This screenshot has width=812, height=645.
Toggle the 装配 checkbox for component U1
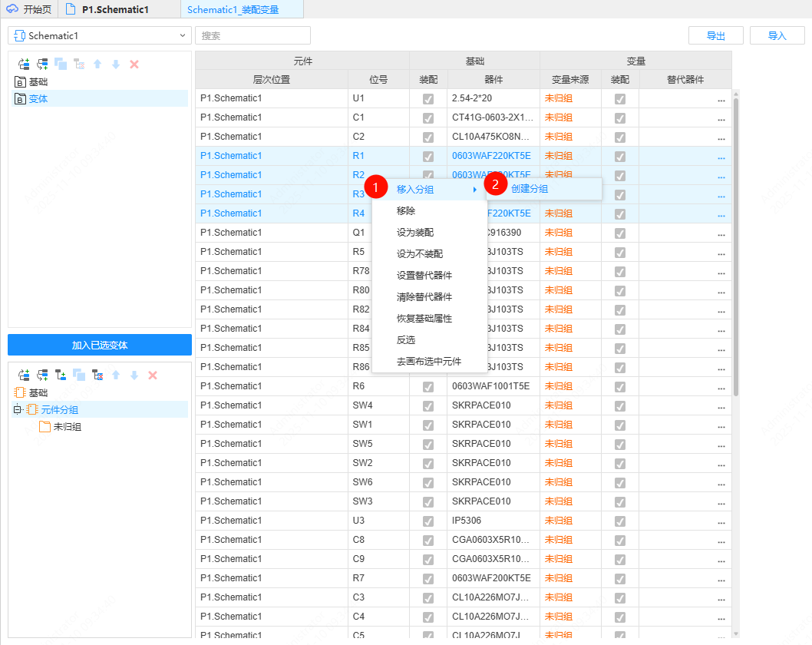pos(428,98)
